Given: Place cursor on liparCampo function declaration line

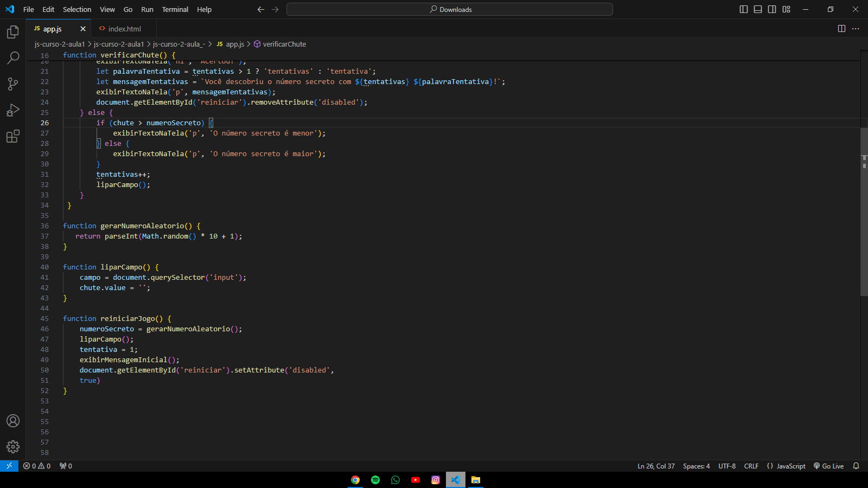Looking at the screenshot, I should pyautogui.click(x=111, y=267).
